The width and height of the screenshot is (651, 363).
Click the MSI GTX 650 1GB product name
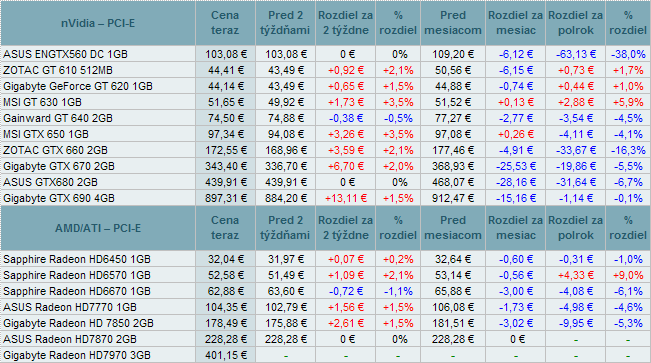point(46,134)
